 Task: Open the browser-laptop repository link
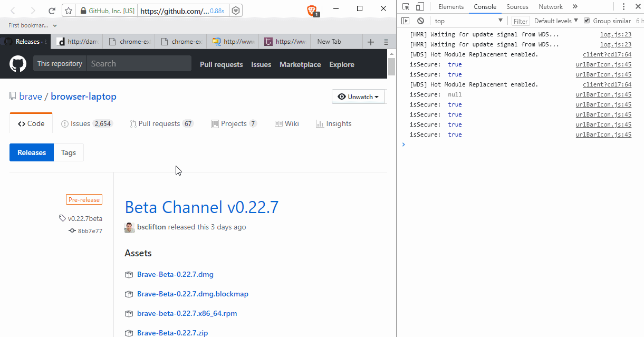coord(84,97)
